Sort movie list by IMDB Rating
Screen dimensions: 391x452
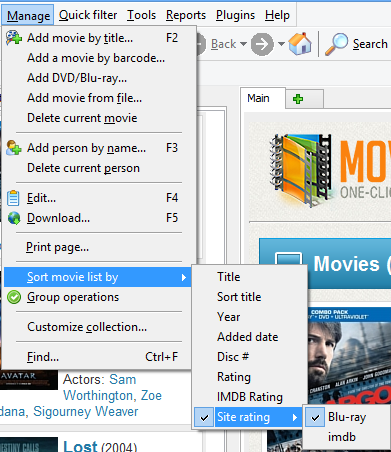(x=250, y=397)
